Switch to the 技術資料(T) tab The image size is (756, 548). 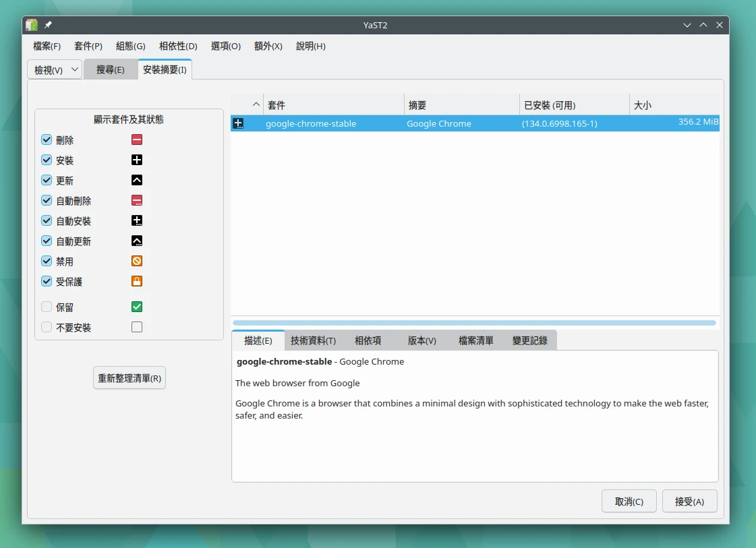coord(313,340)
